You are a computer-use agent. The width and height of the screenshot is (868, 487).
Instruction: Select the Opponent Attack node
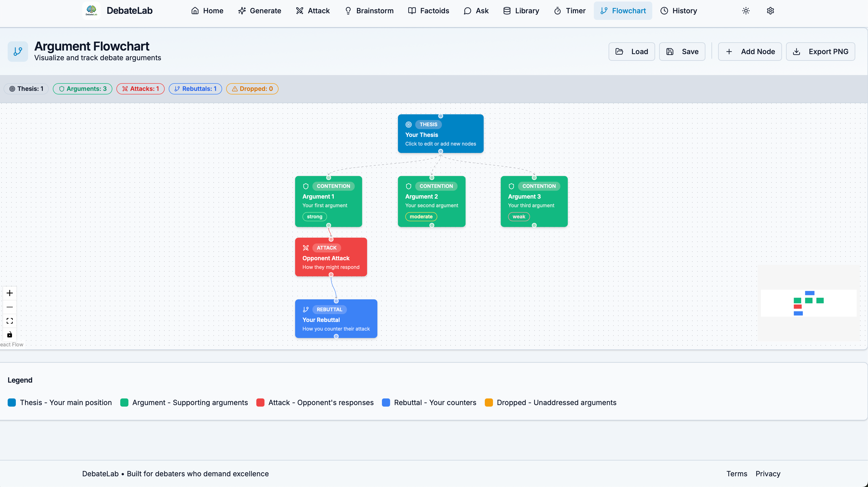[x=331, y=258]
